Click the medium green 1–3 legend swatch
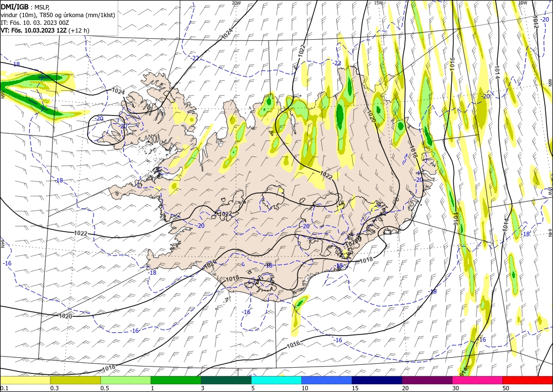This screenshot has height=392, width=553. 176,380
